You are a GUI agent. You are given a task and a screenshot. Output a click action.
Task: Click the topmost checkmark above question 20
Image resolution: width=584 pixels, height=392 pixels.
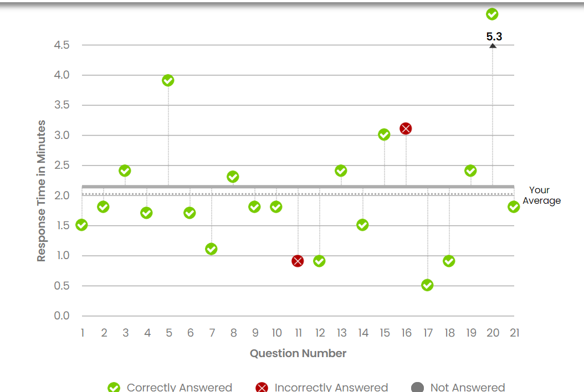(x=492, y=14)
